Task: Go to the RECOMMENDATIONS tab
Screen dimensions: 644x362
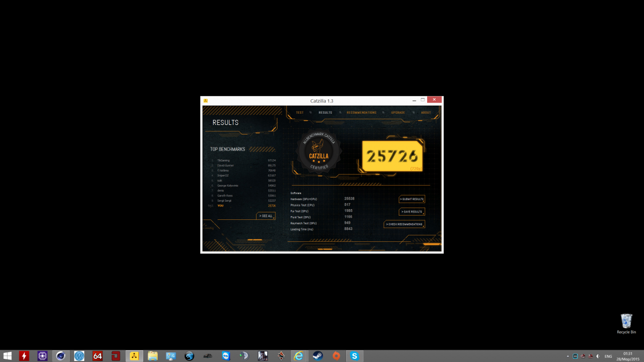Action: pyautogui.click(x=361, y=113)
